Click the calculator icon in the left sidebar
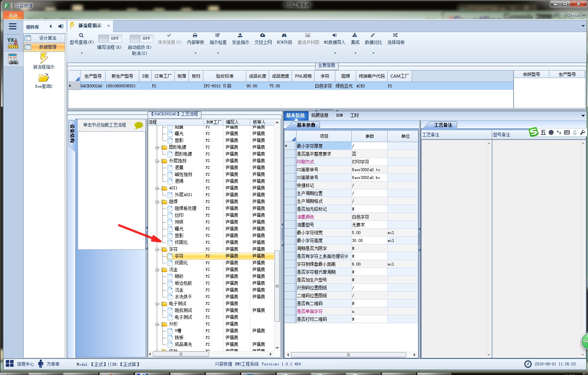This screenshot has height=375, width=588. pos(13,59)
